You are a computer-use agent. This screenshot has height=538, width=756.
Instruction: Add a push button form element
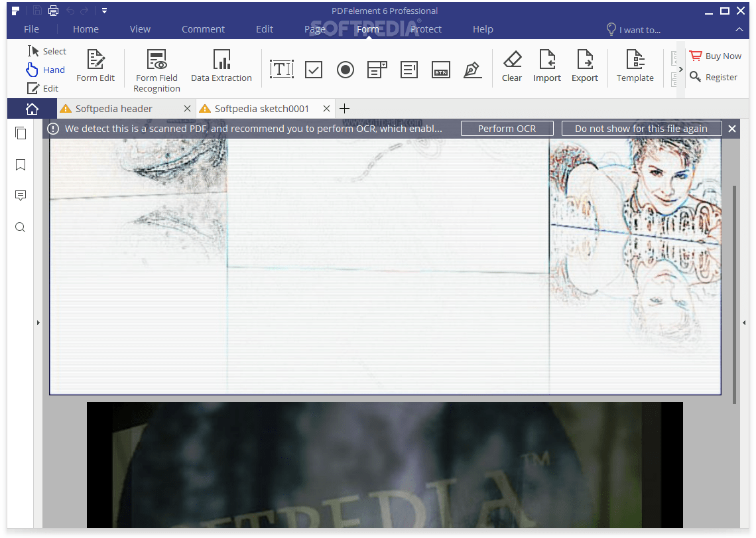pos(441,70)
